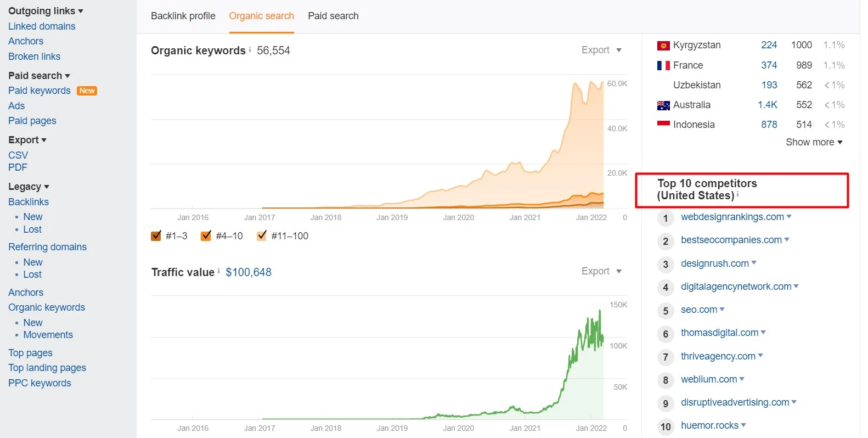Open the Broken links sidebar link
Screen dimensions: 868x438
click(x=34, y=57)
